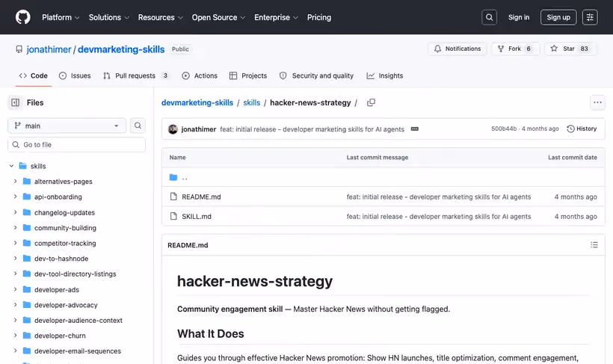The height and width of the screenshot is (364, 613).
Task: Switch to the Issues tab
Action: pos(75,75)
